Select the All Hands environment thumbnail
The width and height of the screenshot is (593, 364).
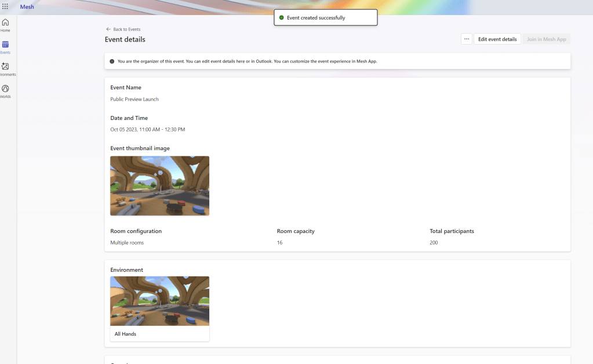(x=159, y=301)
